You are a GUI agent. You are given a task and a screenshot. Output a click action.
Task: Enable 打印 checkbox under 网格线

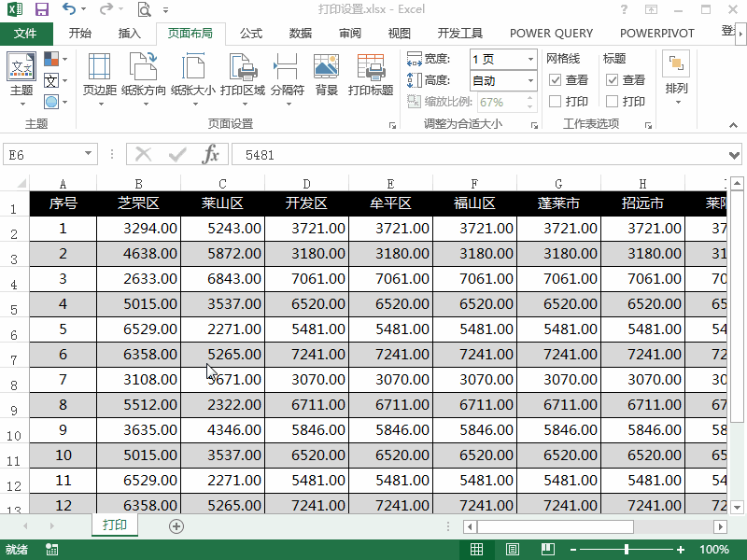pyautogui.click(x=553, y=101)
